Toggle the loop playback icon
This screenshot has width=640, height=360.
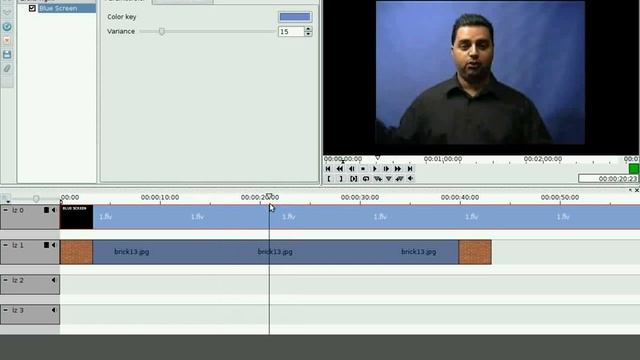tap(366, 179)
